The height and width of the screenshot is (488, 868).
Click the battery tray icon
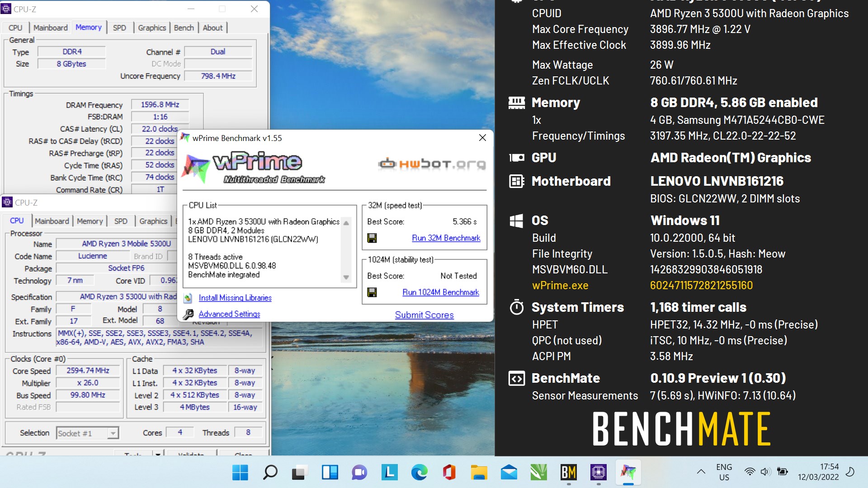(782, 472)
